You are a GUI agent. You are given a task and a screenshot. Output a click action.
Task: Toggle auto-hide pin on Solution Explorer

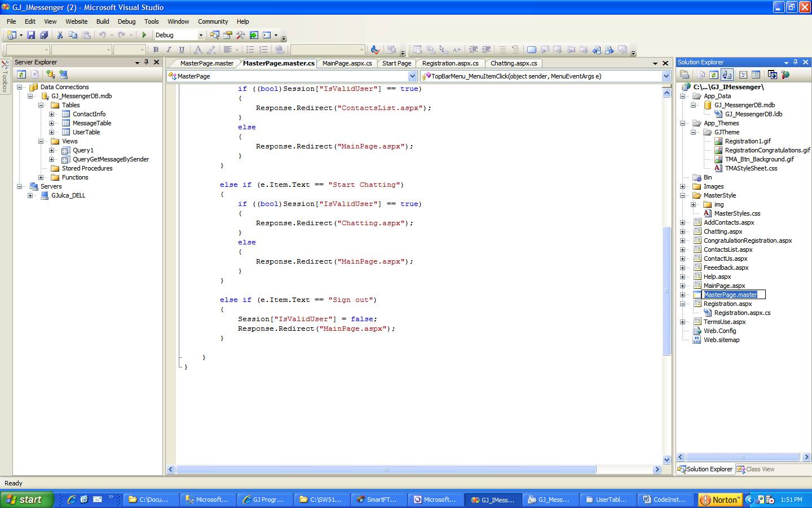click(796, 62)
